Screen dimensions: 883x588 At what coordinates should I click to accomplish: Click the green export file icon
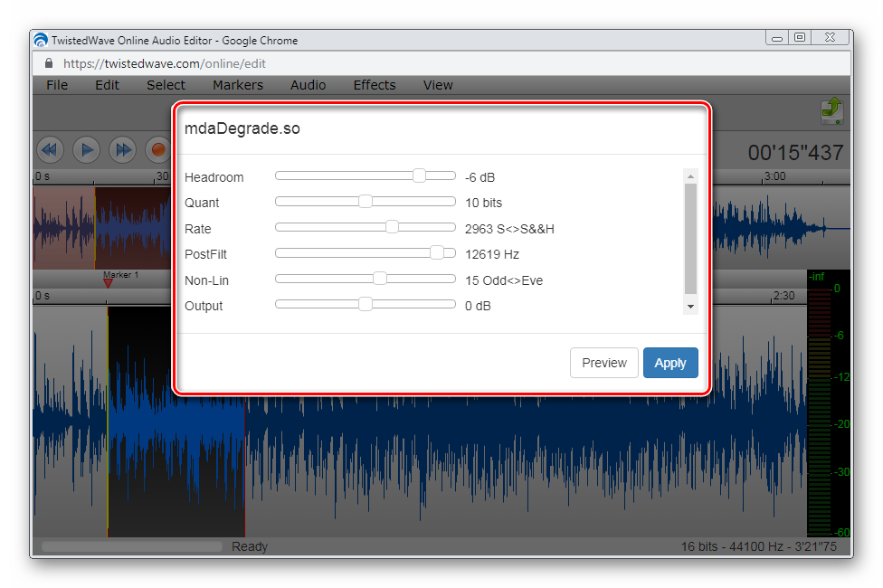click(x=831, y=110)
